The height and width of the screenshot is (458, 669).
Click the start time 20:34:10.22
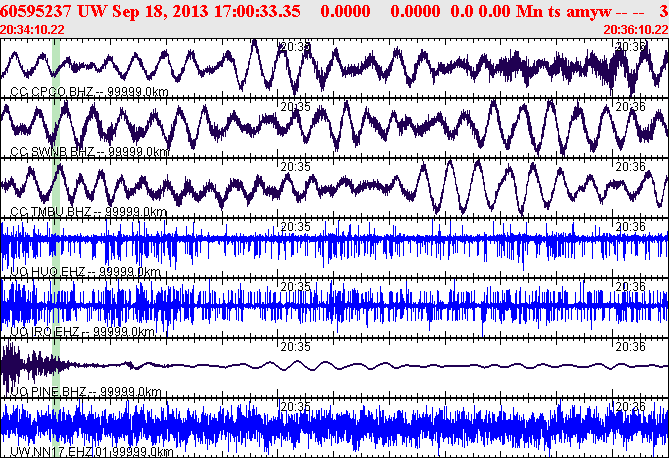coord(32,30)
